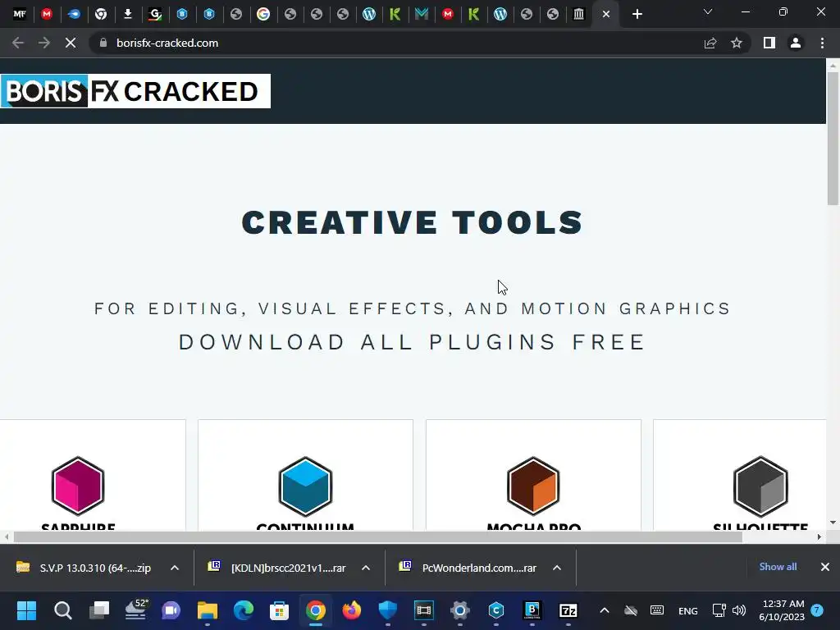840x630 pixels.
Task: Open the weather widget showing 52°
Action: (135, 610)
